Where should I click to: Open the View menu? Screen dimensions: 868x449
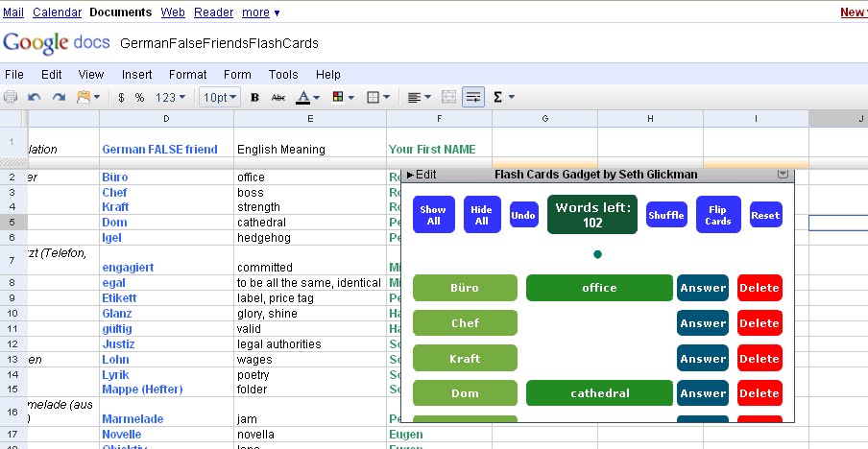coord(91,75)
